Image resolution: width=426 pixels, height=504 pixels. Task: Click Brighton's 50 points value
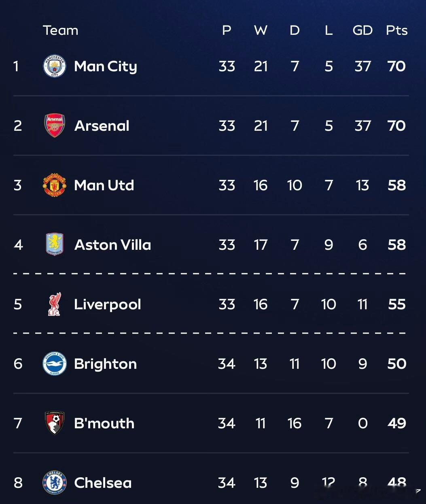click(396, 364)
